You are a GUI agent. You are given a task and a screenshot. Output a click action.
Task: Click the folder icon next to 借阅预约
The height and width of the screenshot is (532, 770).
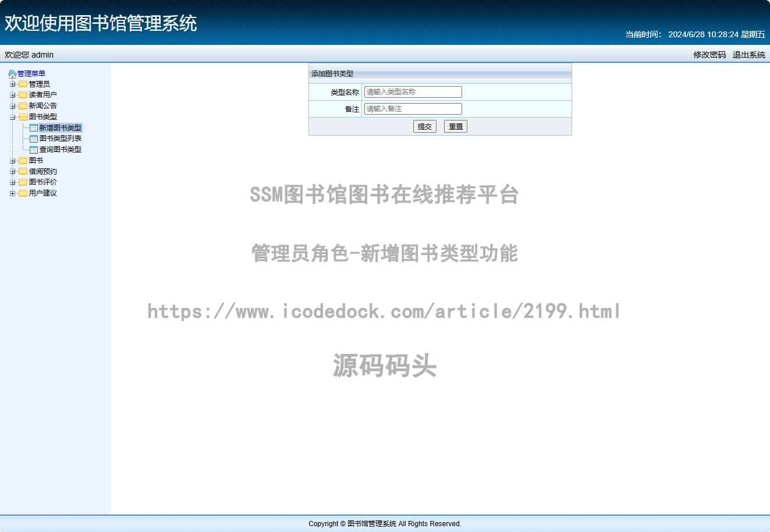pyautogui.click(x=23, y=172)
